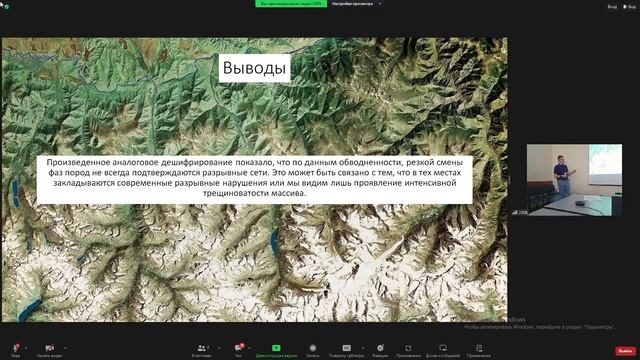Open the Apps icon in toolbar
The image size is (640, 360).
(x=408, y=350)
